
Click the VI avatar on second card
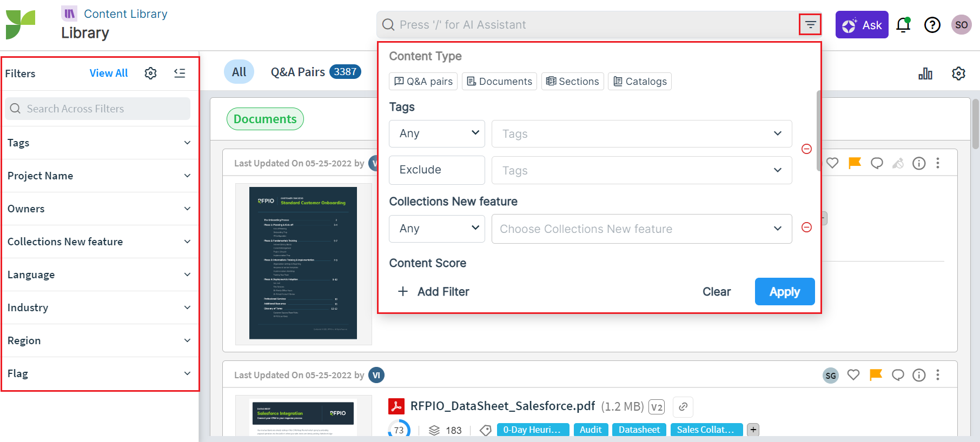click(376, 375)
